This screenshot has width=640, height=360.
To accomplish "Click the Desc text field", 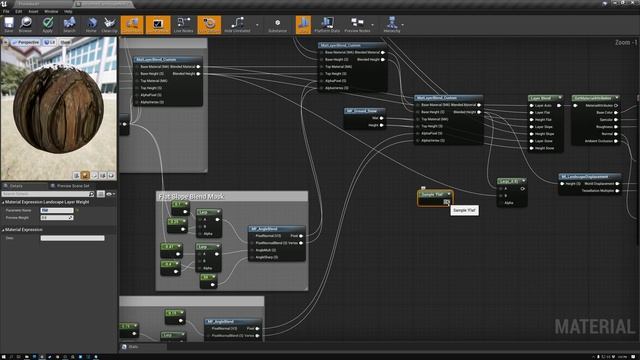I will click(x=72, y=238).
